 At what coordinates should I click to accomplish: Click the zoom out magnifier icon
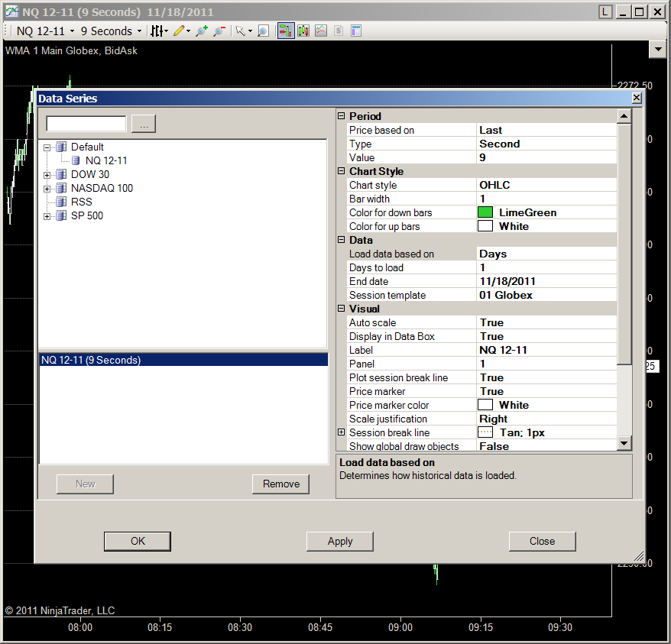[x=219, y=31]
